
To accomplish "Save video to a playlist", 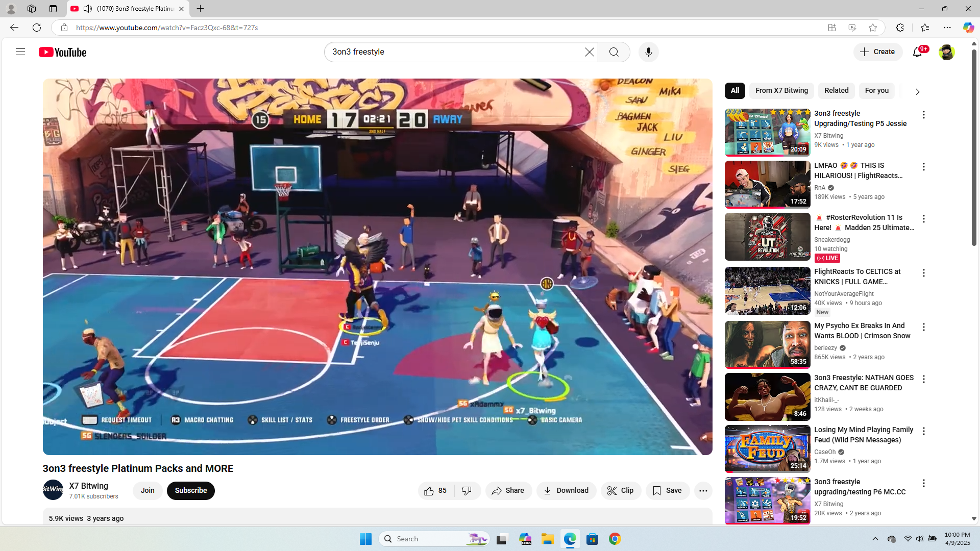I will [668, 491].
